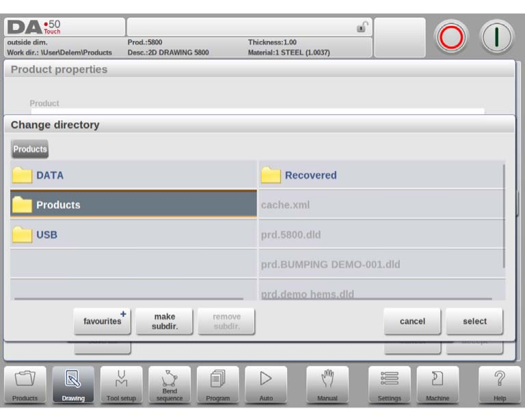The width and height of the screenshot is (525, 420).
Task: Toggle the padlock key lock icon
Action: click(x=361, y=27)
